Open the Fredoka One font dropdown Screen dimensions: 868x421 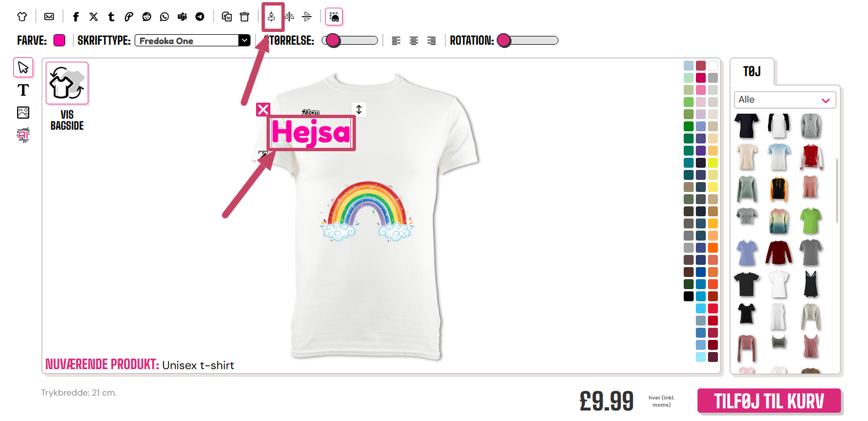tap(193, 40)
